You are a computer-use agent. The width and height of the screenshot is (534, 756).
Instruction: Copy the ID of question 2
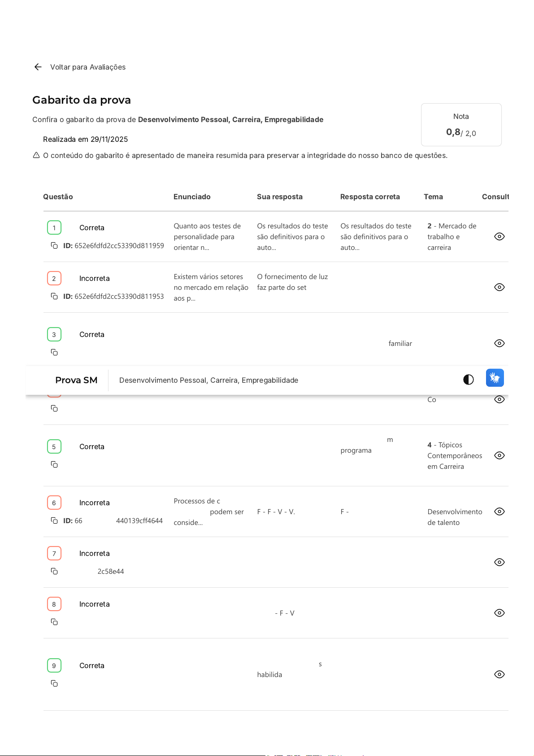pyautogui.click(x=54, y=296)
